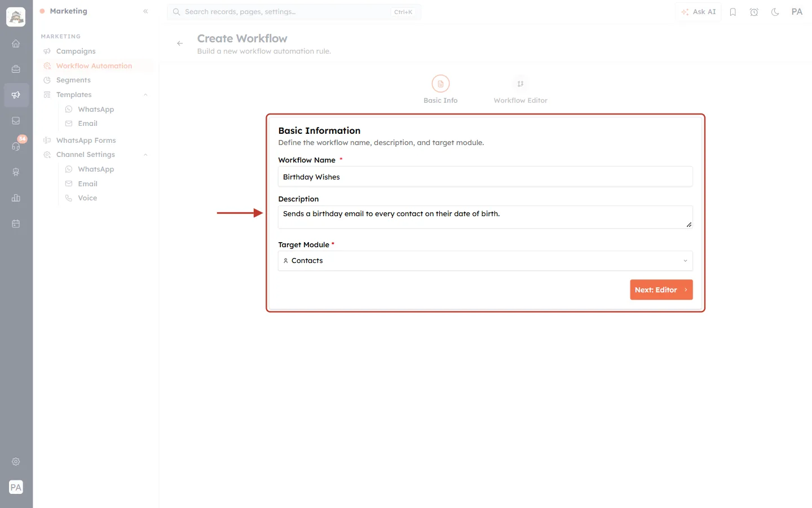The width and height of the screenshot is (812, 508).
Task: Collapse the Templates section chevron
Action: pyautogui.click(x=145, y=95)
